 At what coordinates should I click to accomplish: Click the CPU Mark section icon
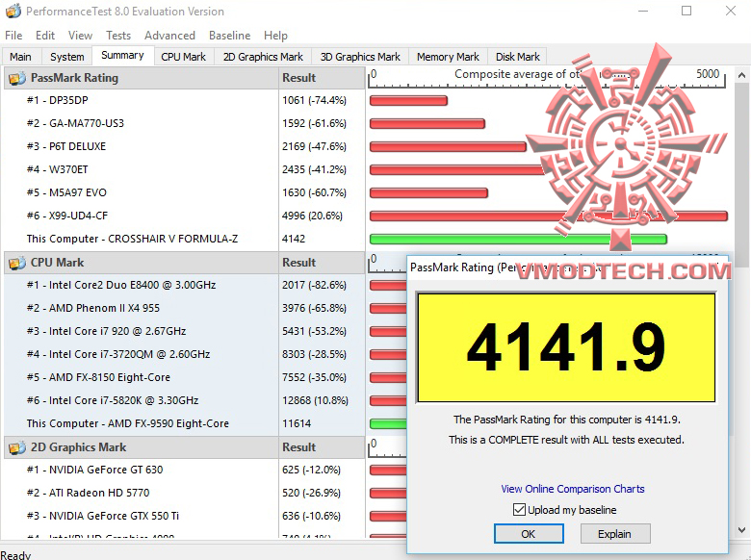[x=17, y=263]
